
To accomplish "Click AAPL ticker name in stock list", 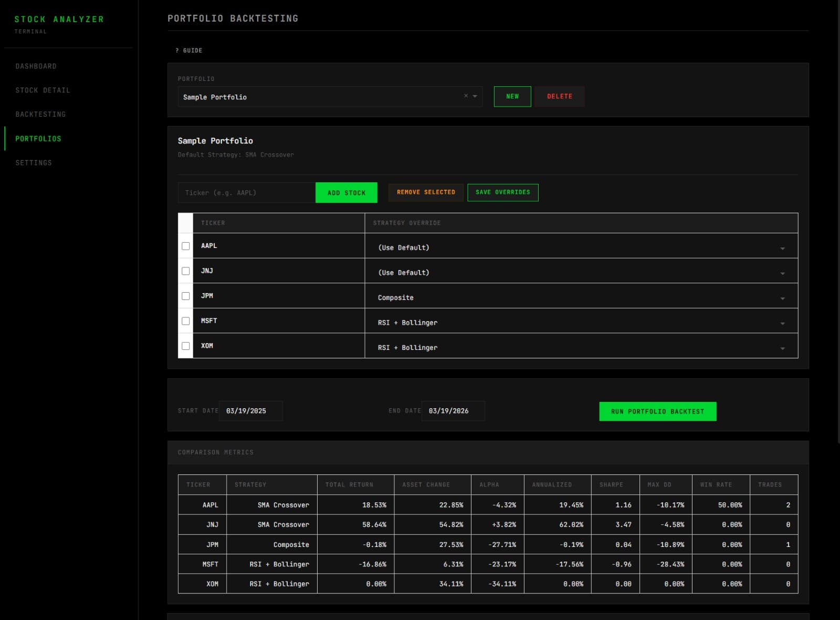I will click(x=209, y=245).
